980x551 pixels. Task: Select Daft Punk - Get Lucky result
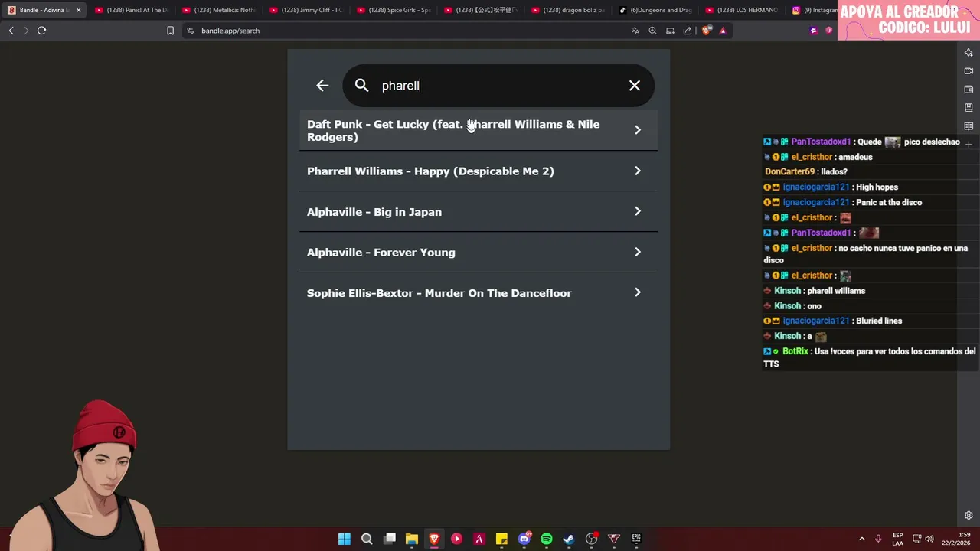point(479,130)
